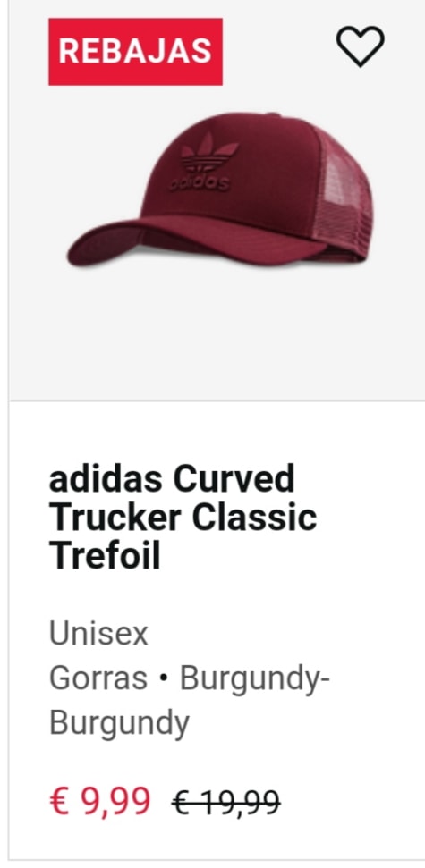Click the bullet separator after Gorras
Screen dimensions: 425x868
click(x=164, y=678)
